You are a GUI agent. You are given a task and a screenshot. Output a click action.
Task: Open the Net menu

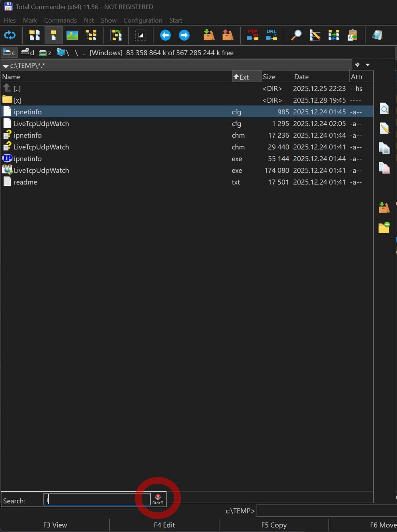coord(89,20)
